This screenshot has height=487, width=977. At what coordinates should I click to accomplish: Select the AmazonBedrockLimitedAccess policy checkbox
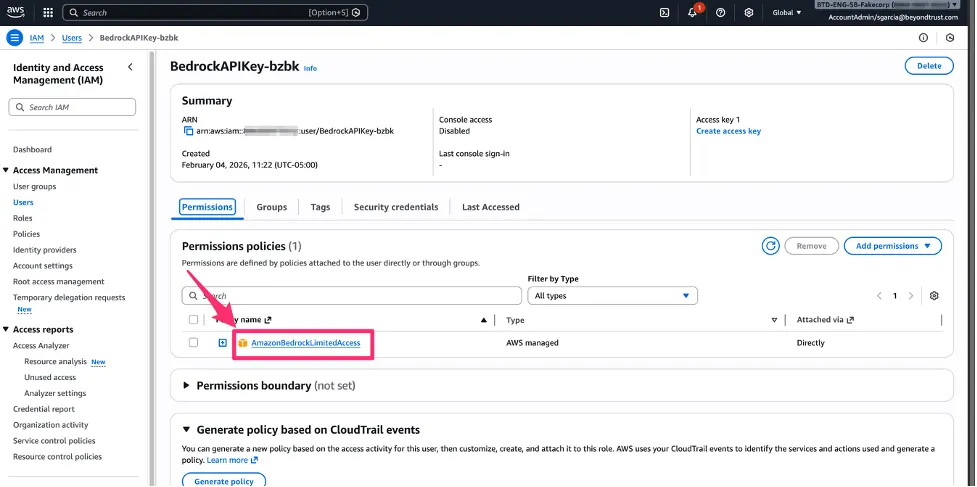(x=193, y=343)
